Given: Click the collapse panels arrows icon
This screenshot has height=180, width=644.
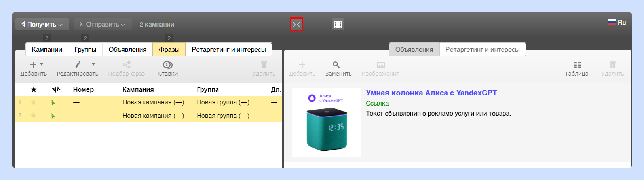Looking at the screenshot, I should tap(296, 25).
